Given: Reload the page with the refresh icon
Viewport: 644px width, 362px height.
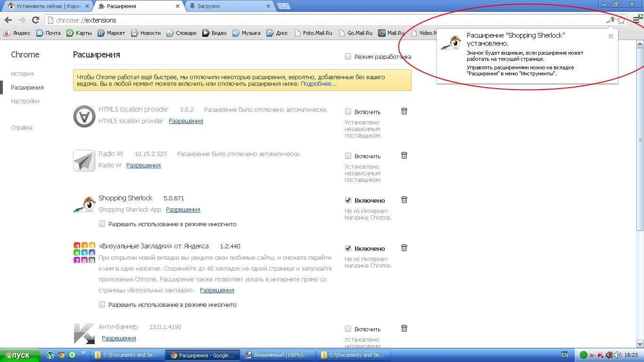Looking at the screenshot, I should (35, 20).
